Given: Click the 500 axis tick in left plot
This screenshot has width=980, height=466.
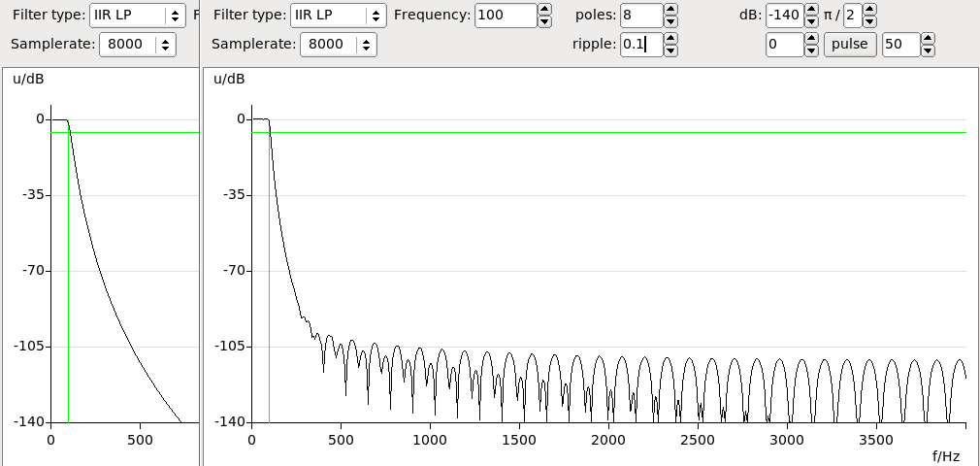Looking at the screenshot, I should (140, 440).
